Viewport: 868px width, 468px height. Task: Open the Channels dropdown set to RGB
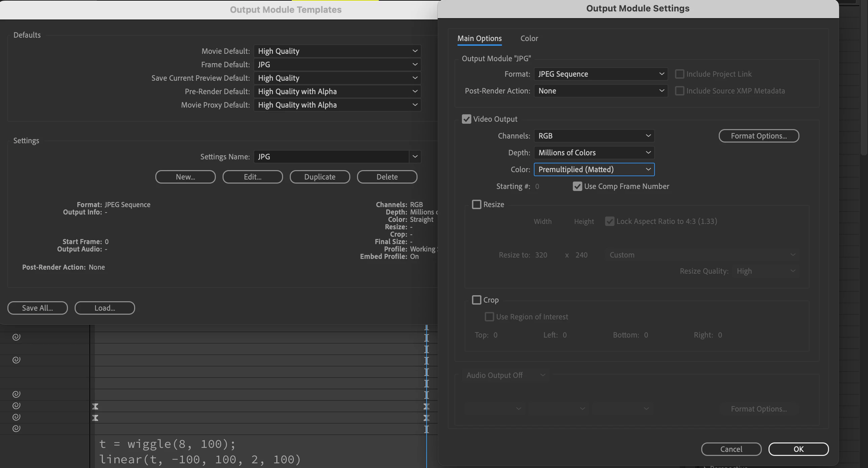coord(594,136)
